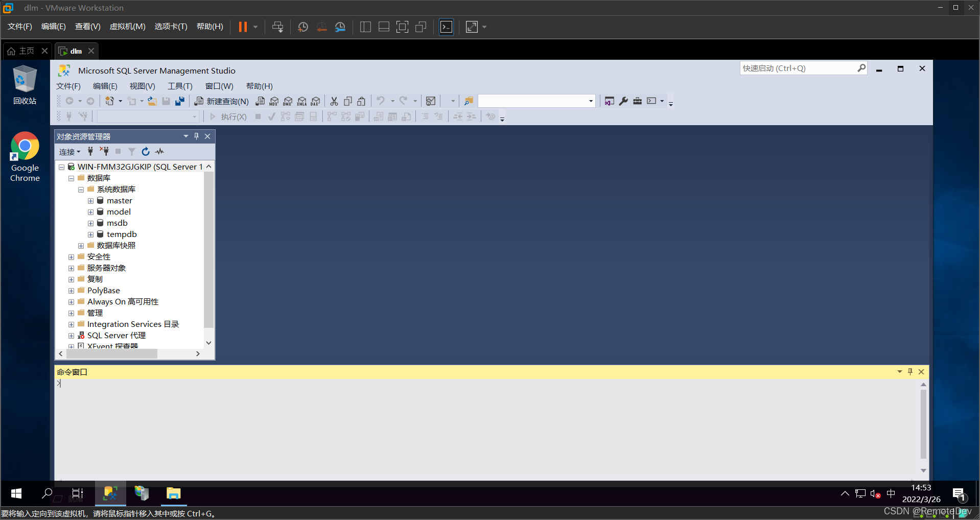Click the Save All icon
This screenshot has width=980, height=520.
pyautogui.click(x=180, y=101)
